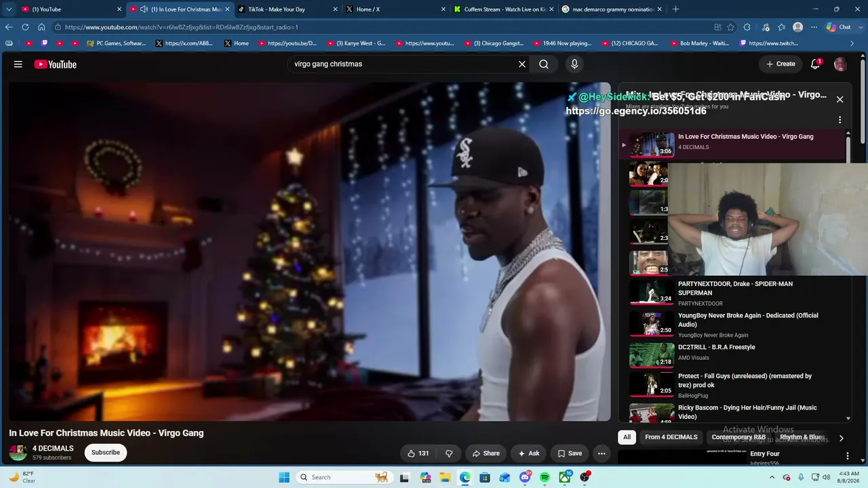Select the From 4 DECIMALS chip

click(671, 437)
